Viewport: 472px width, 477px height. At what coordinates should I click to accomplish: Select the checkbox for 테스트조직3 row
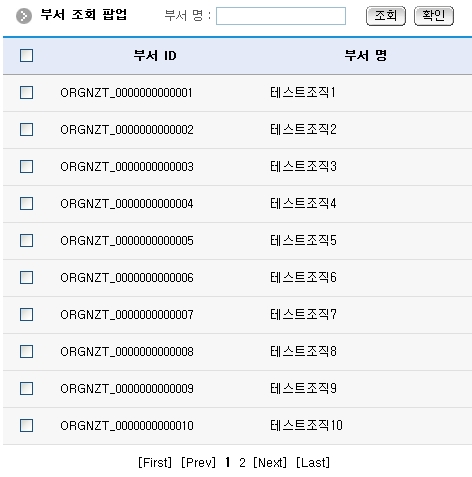[26, 166]
